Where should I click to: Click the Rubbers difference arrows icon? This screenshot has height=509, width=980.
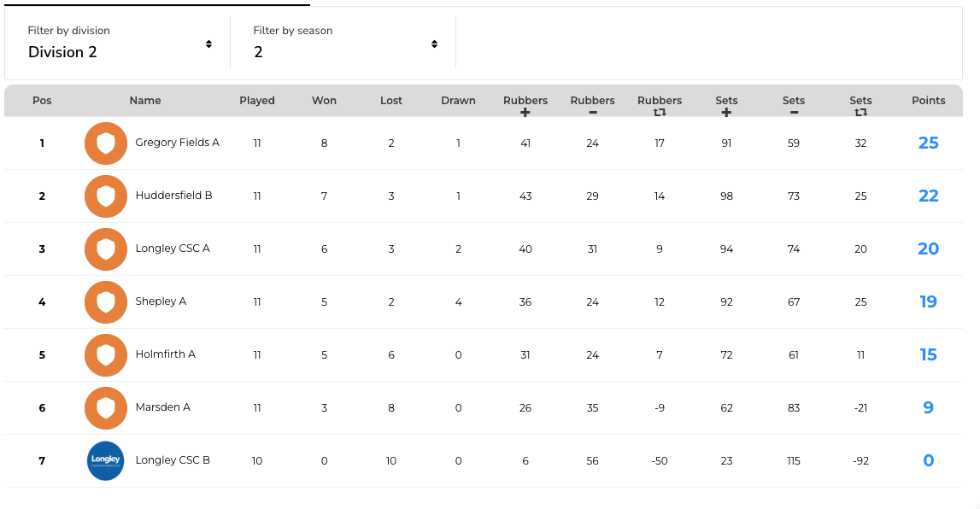(x=660, y=113)
